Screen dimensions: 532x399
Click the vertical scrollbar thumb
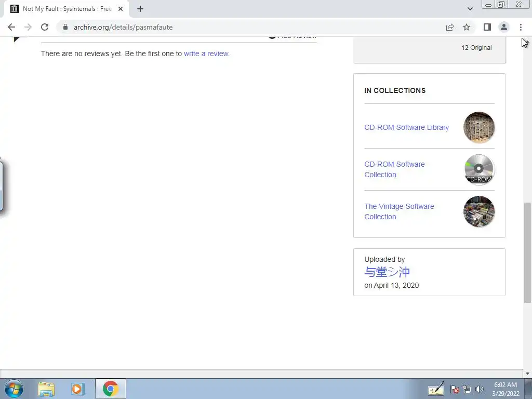click(x=527, y=253)
